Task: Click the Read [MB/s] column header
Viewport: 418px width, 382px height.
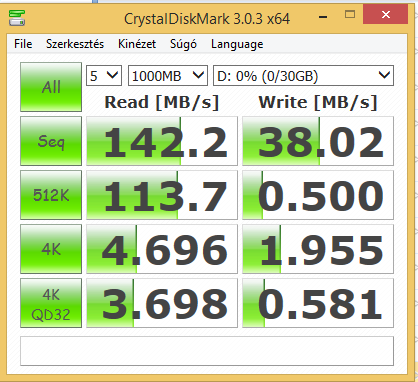Action: pos(162,102)
